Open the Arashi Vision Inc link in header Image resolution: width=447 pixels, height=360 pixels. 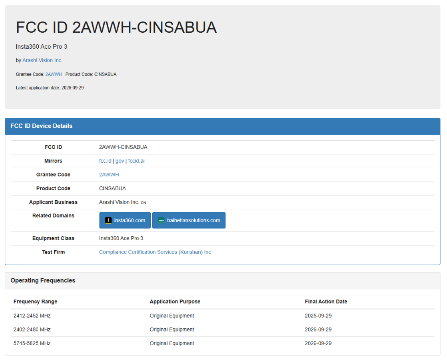click(x=42, y=60)
